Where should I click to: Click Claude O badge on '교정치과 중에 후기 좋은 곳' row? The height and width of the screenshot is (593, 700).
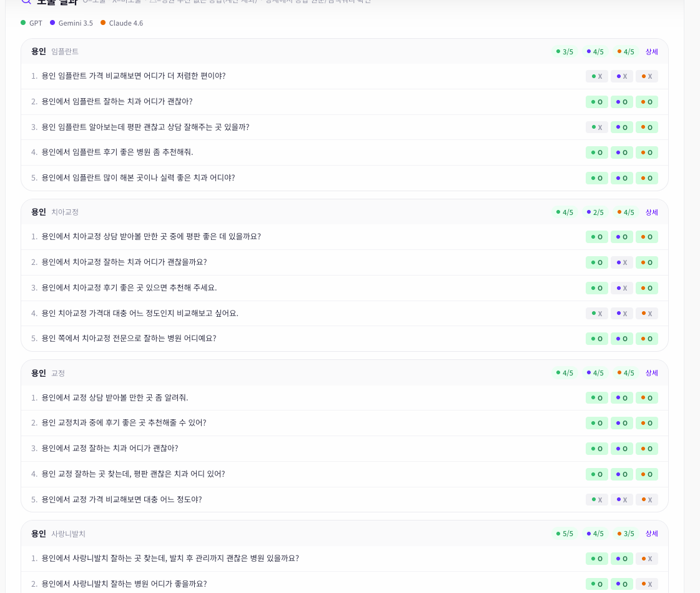(646, 423)
